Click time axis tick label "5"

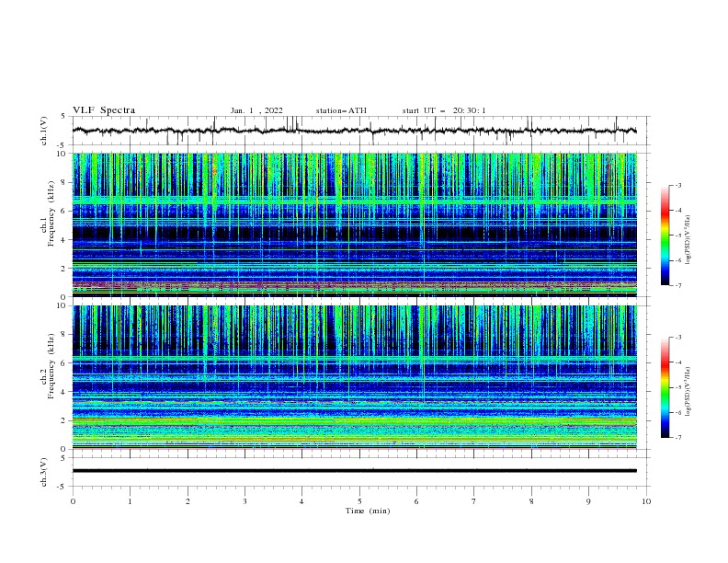coord(359,501)
